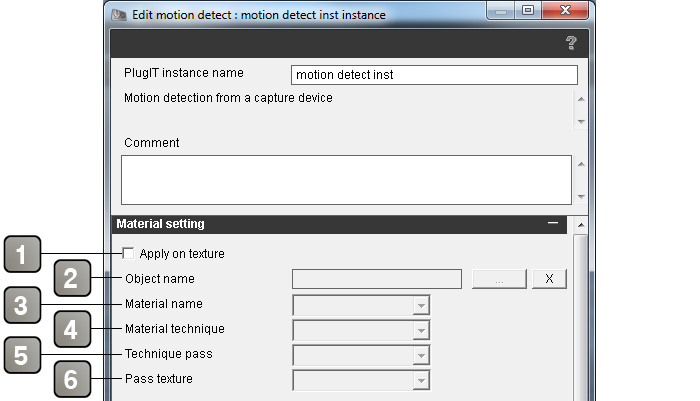Minimize the Edit motion detect window
The width and height of the screenshot is (700, 401).
click(501, 11)
